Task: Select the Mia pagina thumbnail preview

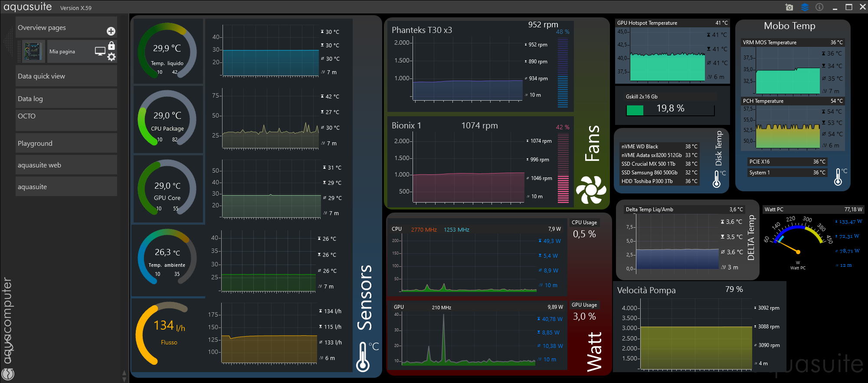Action: coord(33,51)
